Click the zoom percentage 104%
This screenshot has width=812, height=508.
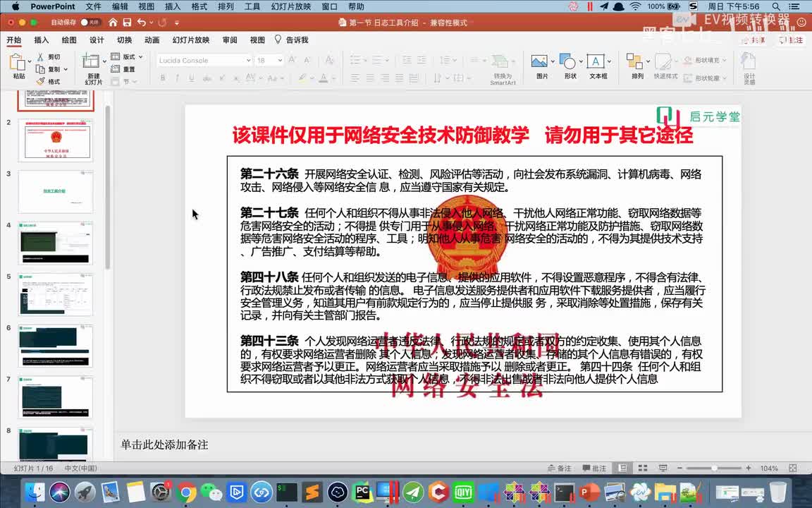769,468
